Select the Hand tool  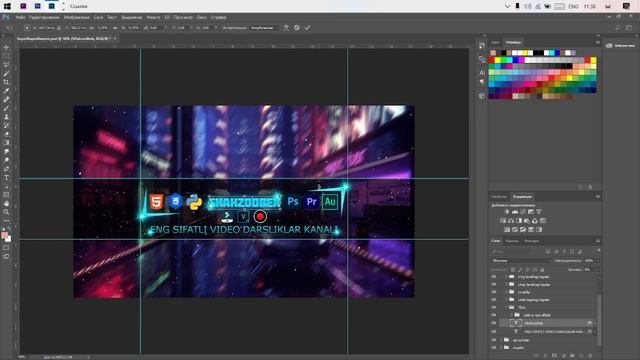(6, 203)
